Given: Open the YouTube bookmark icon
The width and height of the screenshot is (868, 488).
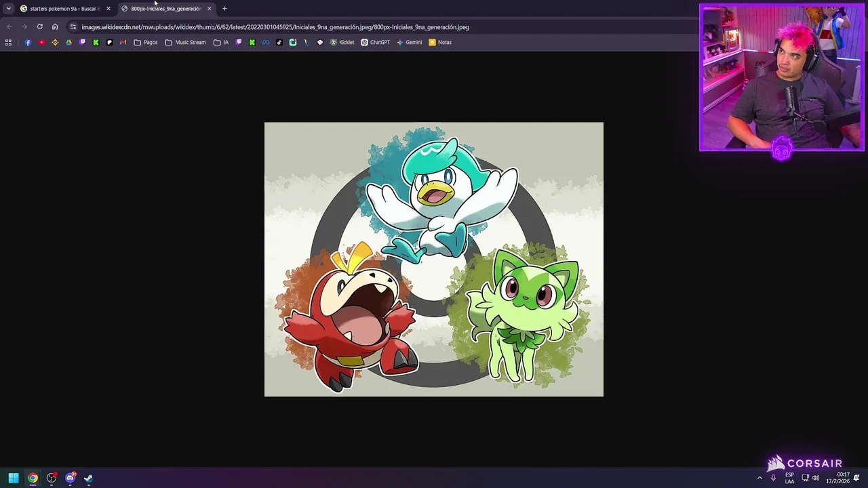Looking at the screenshot, I should coord(41,42).
